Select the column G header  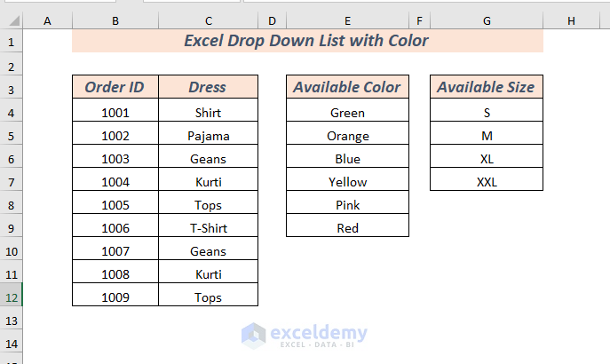(486, 20)
